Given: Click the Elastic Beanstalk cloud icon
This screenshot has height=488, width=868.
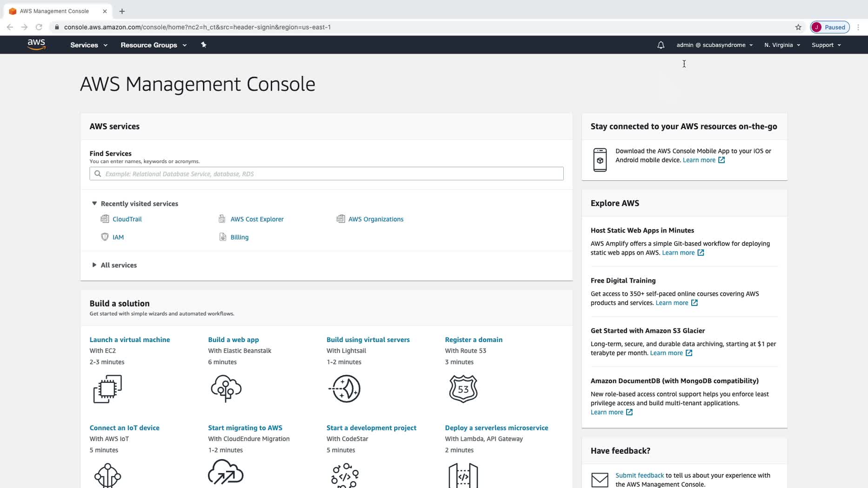Looking at the screenshot, I should pyautogui.click(x=226, y=389).
